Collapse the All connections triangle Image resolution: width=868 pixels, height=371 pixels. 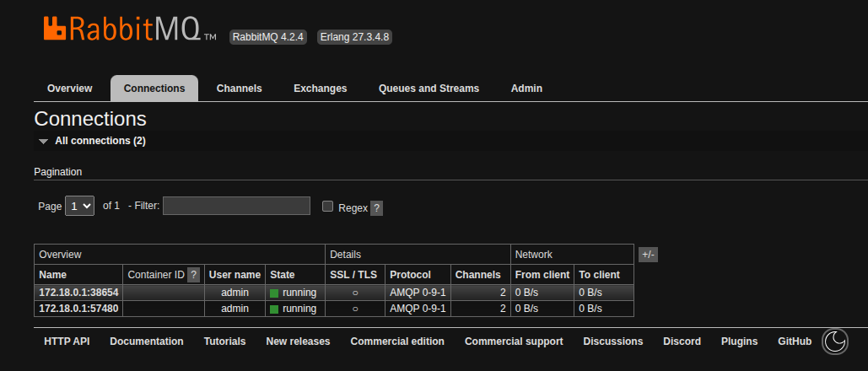click(43, 141)
